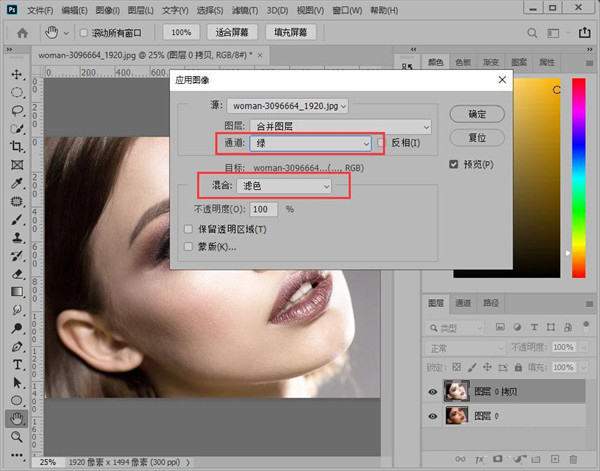Viewport: 600px width, 471px height.
Task: Select the Eyedropper tool
Action: 17,184
